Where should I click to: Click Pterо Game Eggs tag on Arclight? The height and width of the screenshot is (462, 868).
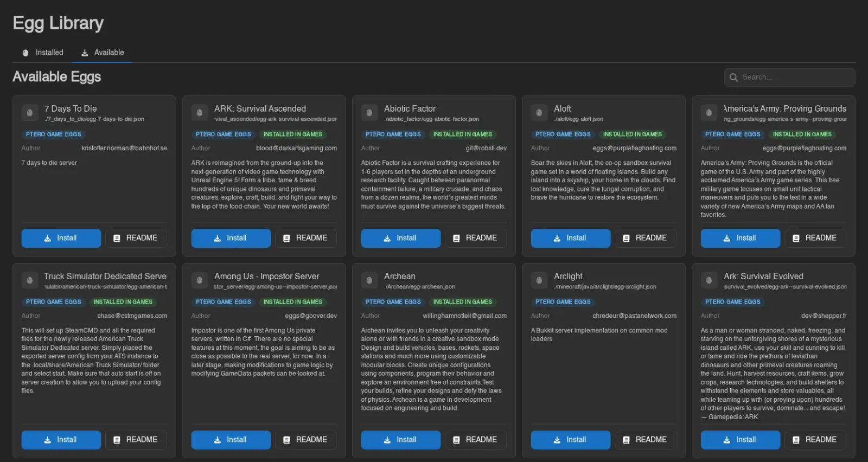(563, 302)
